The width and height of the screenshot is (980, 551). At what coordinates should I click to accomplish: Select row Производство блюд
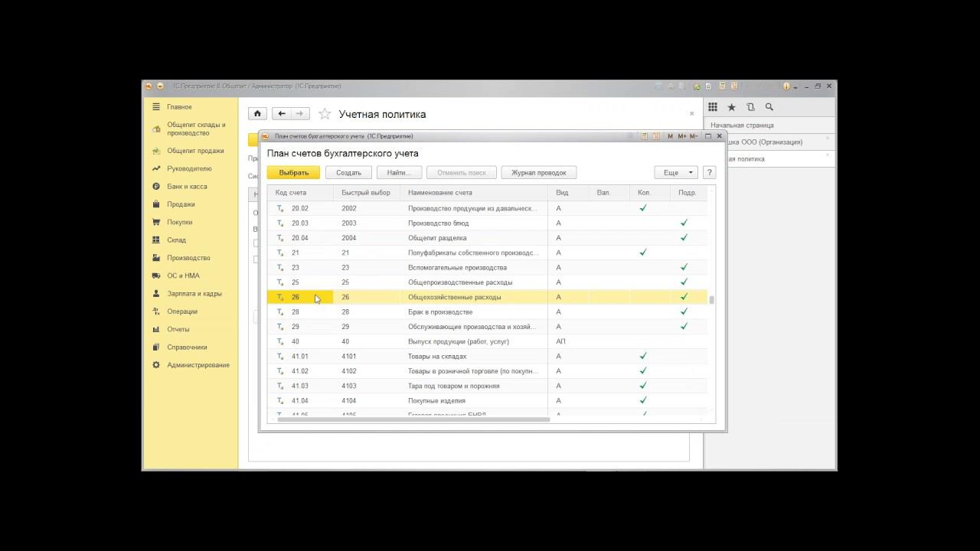coord(487,223)
